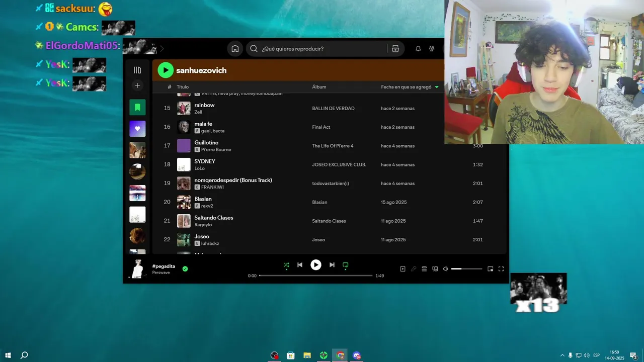Viewport: 644px width, 362px height.
Task: Open artist luhrackz
Action: point(210,243)
